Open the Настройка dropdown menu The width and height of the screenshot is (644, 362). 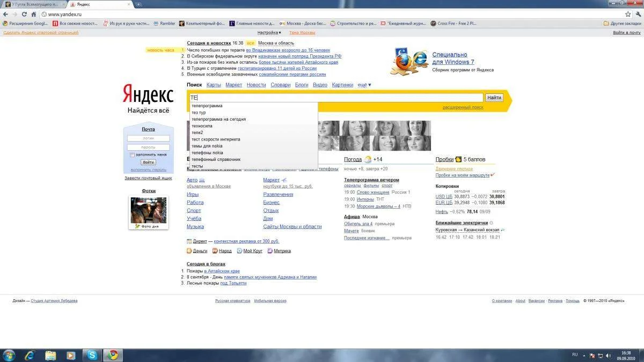[269, 33]
